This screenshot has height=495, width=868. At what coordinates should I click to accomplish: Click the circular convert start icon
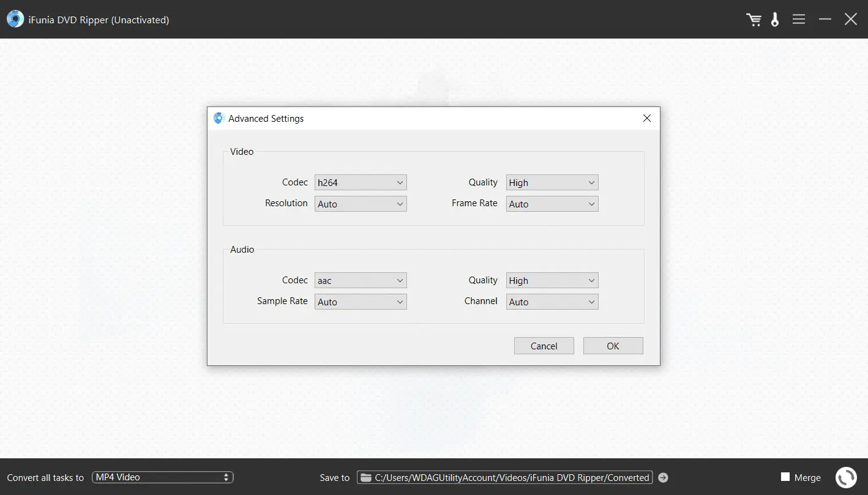[846, 477]
